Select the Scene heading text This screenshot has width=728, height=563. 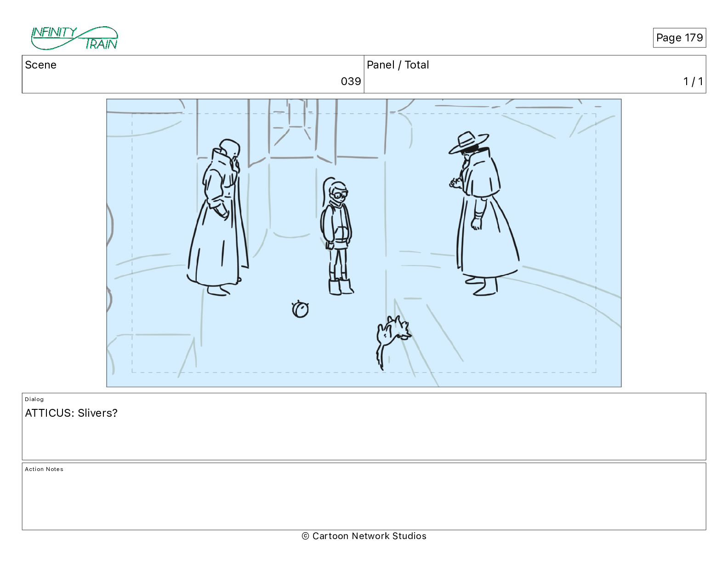coord(41,65)
